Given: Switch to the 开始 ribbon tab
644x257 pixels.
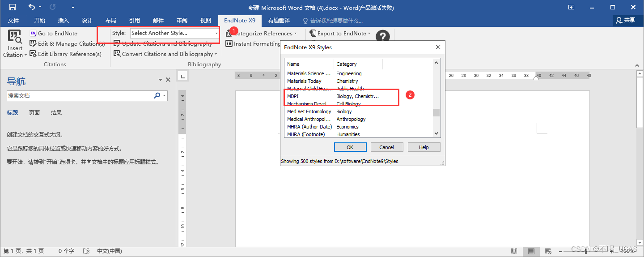Looking at the screenshot, I should 40,21.
